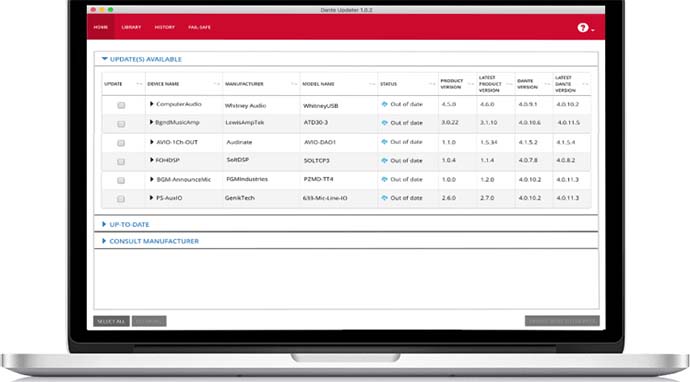Sort by the Model Name column arrows
This screenshot has height=382, width=690.
[x=372, y=84]
